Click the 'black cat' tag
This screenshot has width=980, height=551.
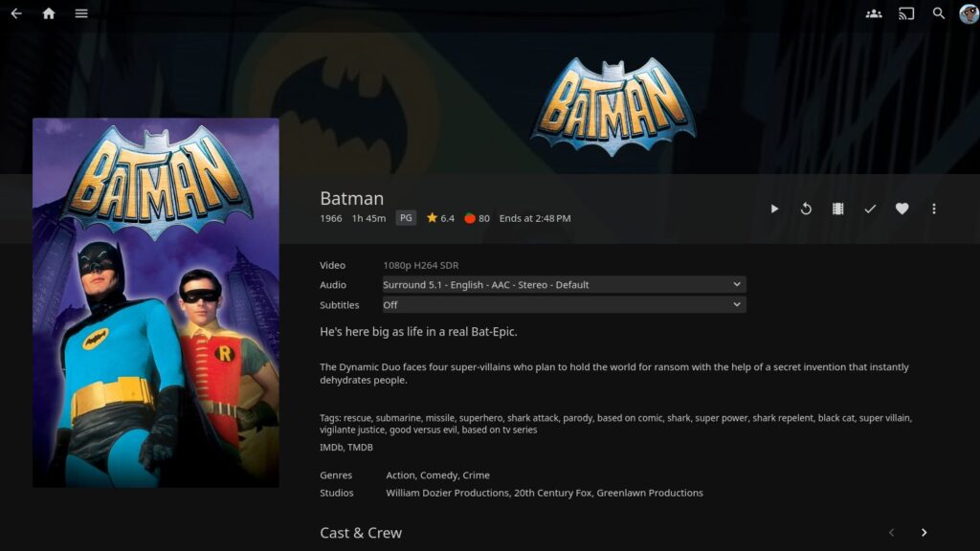click(835, 418)
